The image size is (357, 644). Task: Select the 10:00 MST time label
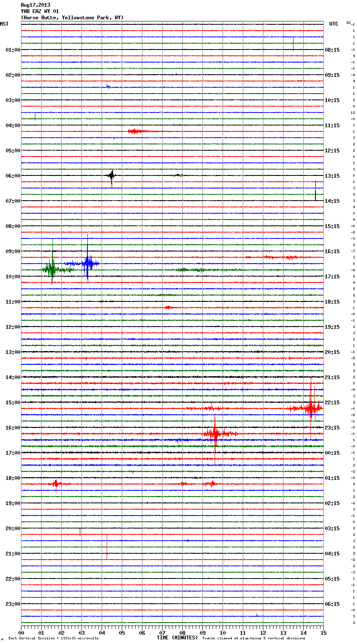click(13, 277)
